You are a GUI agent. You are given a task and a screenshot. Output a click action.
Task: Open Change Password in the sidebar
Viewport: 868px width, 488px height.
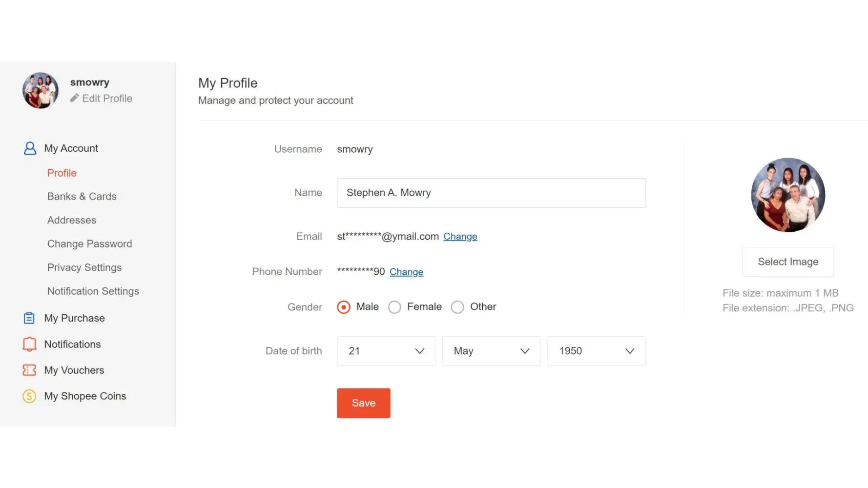click(89, 244)
